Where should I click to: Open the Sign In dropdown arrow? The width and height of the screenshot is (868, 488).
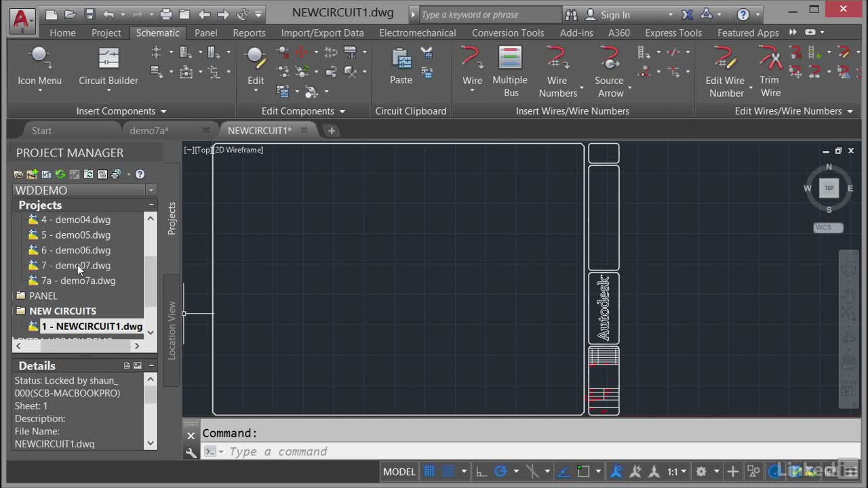point(671,15)
